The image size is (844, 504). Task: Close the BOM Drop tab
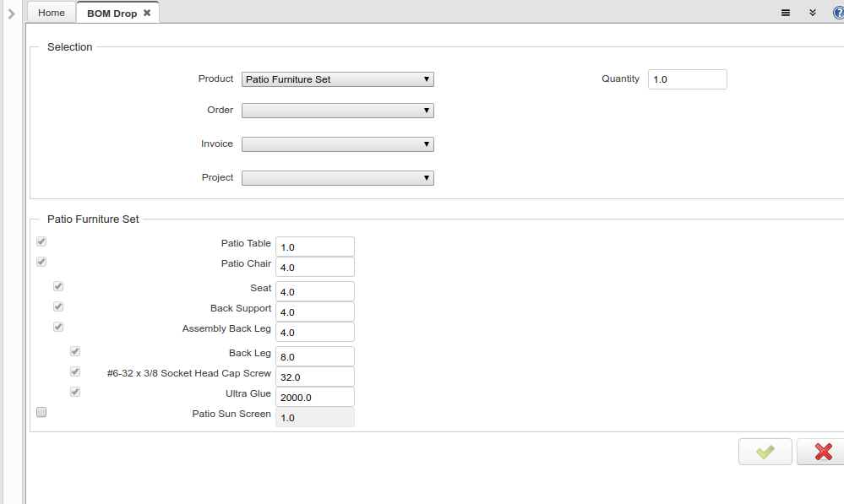147,14
